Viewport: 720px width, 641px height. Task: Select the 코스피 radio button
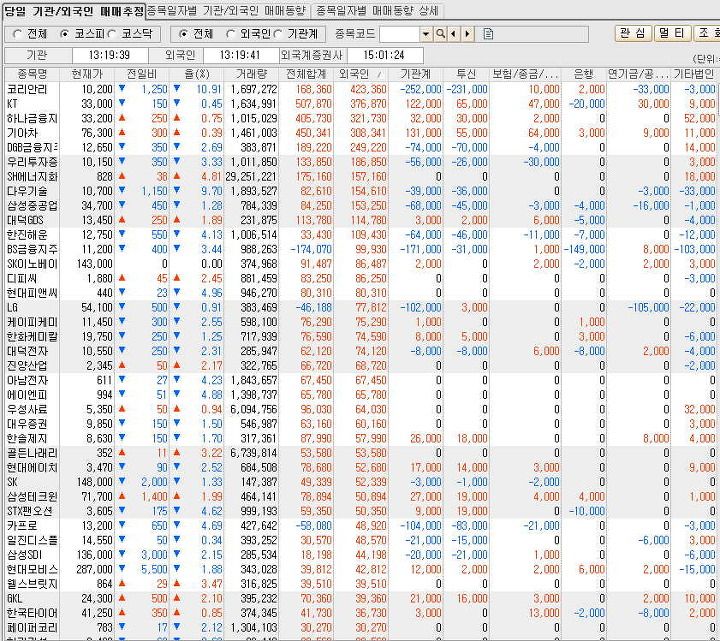[65, 34]
